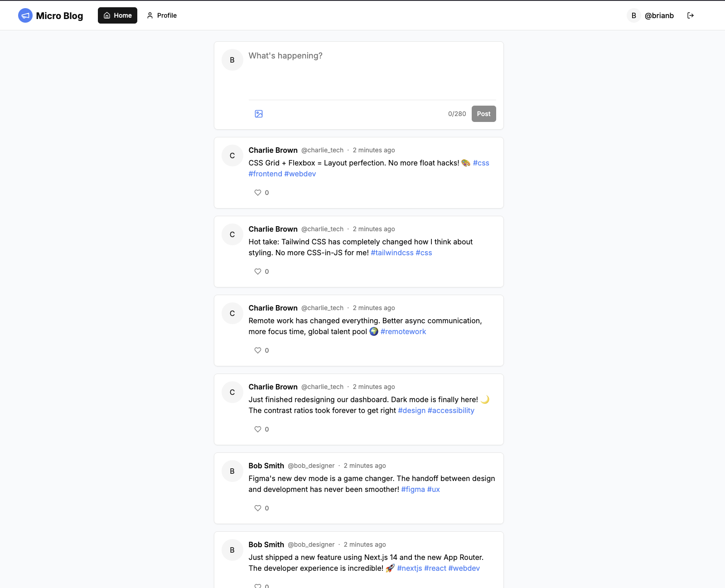Image resolution: width=725 pixels, height=588 pixels.
Task: Click the B avatar beside @brianb
Action: (633, 15)
